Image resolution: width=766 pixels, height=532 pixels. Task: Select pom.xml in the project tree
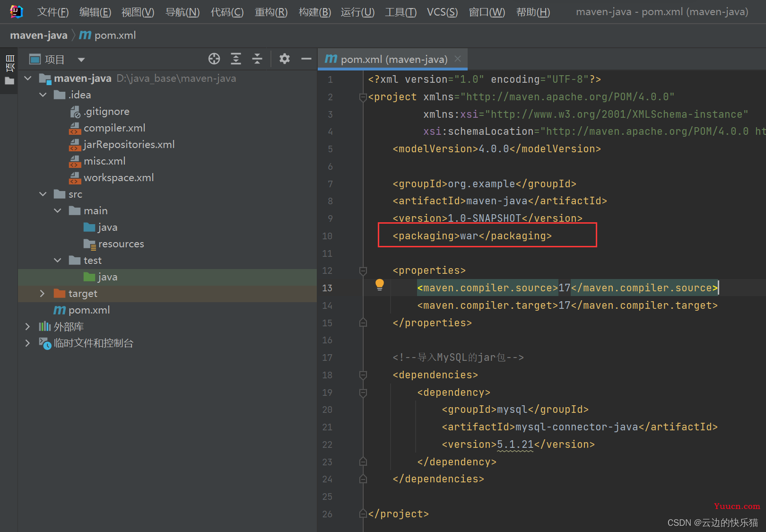click(89, 310)
